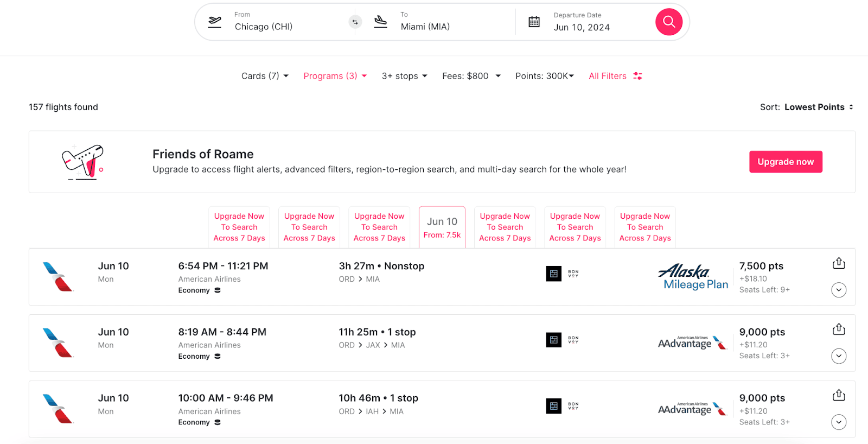868x444 pixels.
Task: Click the Friends of Roame airplane illustration
Action: tap(82, 162)
